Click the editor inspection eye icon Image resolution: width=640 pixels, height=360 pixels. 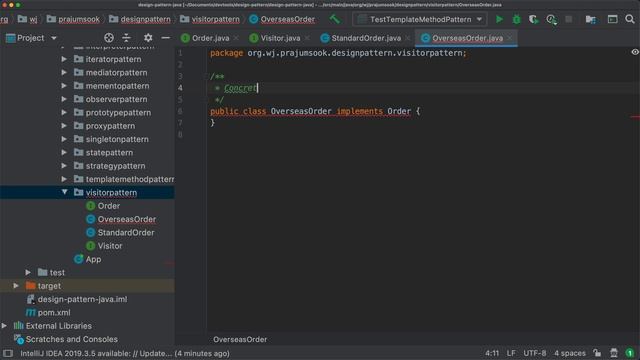coord(635,52)
